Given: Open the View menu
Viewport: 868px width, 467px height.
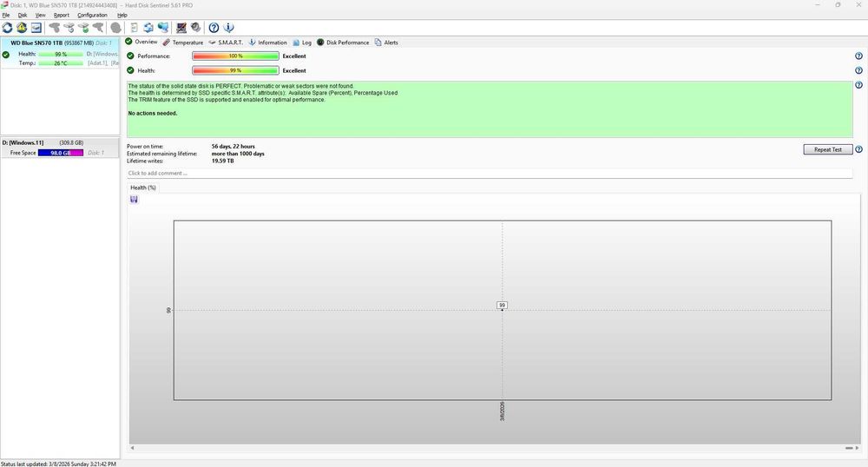Looking at the screenshot, I should [x=41, y=15].
